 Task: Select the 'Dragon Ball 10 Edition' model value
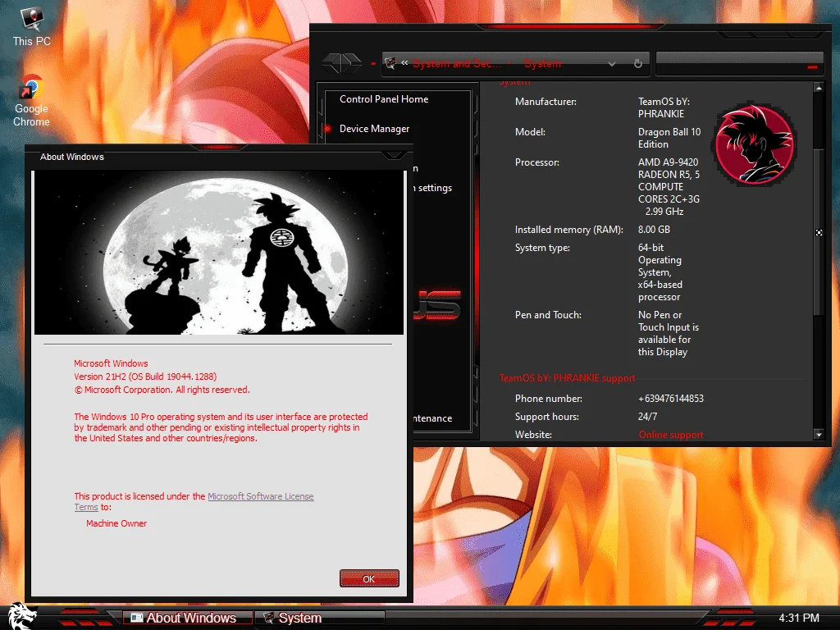[669, 138]
